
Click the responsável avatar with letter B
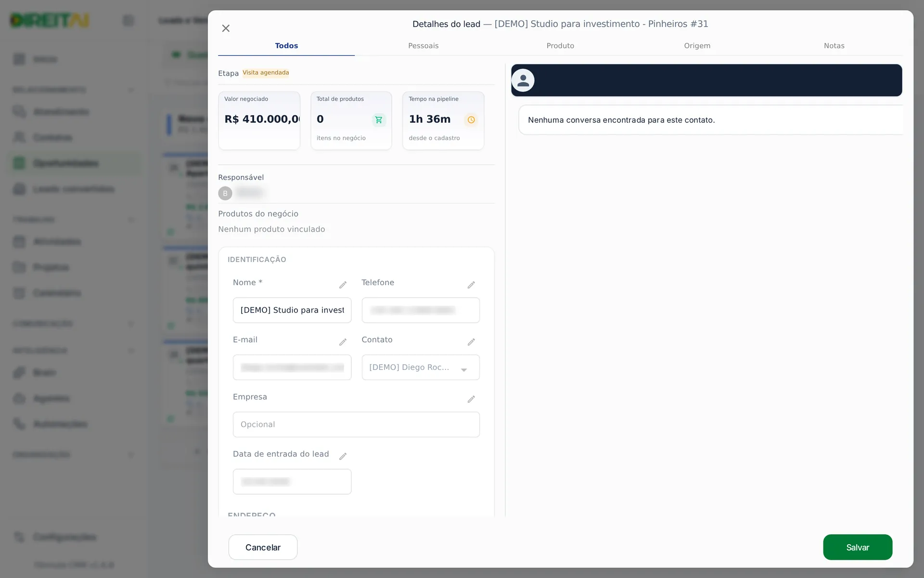click(x=225, y=193)
